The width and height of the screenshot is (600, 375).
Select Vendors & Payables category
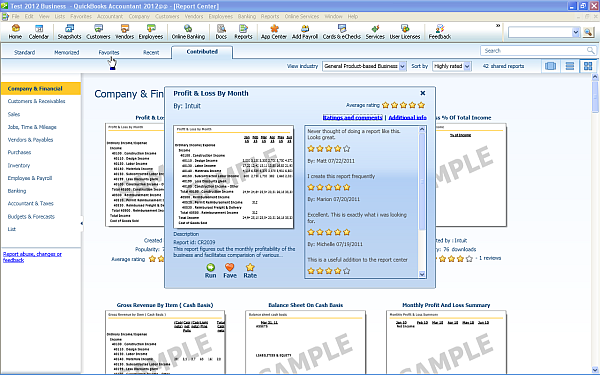[30, 140]
